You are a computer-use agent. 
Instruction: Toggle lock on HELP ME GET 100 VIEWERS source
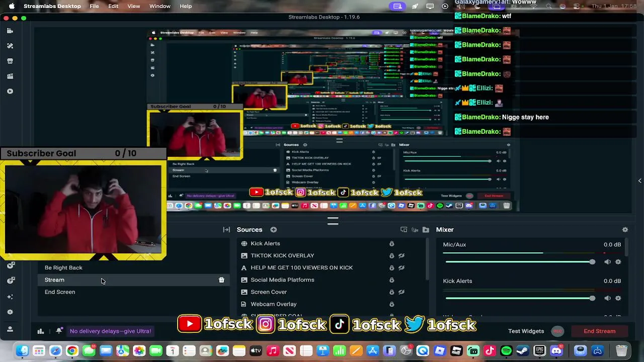pyautogui.click(x=391, y=268)
